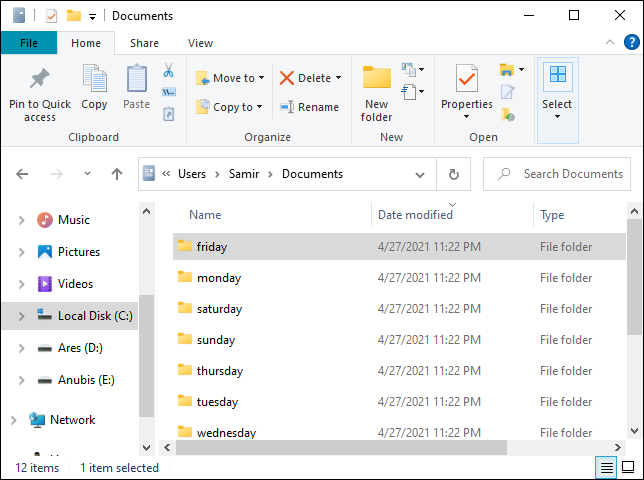Click the Search Documents field
The height and width of the screenshot is (480, 644).
(557, 174)
